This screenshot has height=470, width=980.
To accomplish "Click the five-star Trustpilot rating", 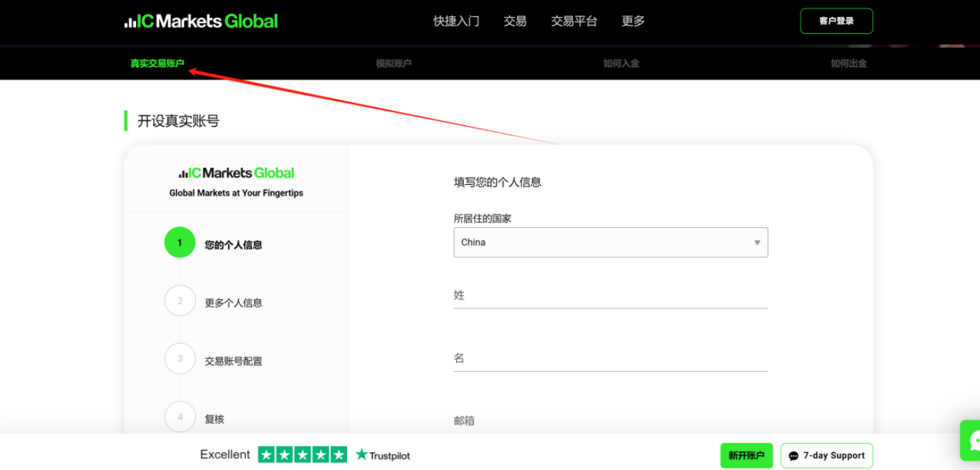I will (302, 454).
